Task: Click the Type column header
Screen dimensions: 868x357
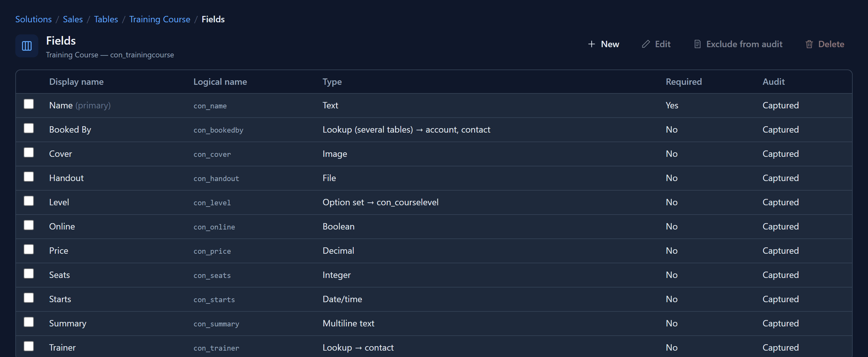Action: coord(332,82)
